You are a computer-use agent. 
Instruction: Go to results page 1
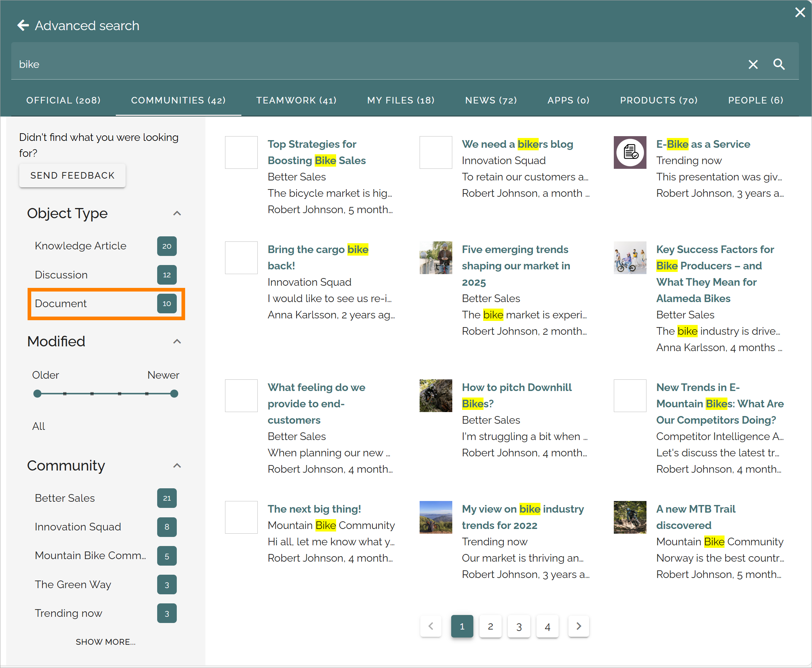[462, 626]
